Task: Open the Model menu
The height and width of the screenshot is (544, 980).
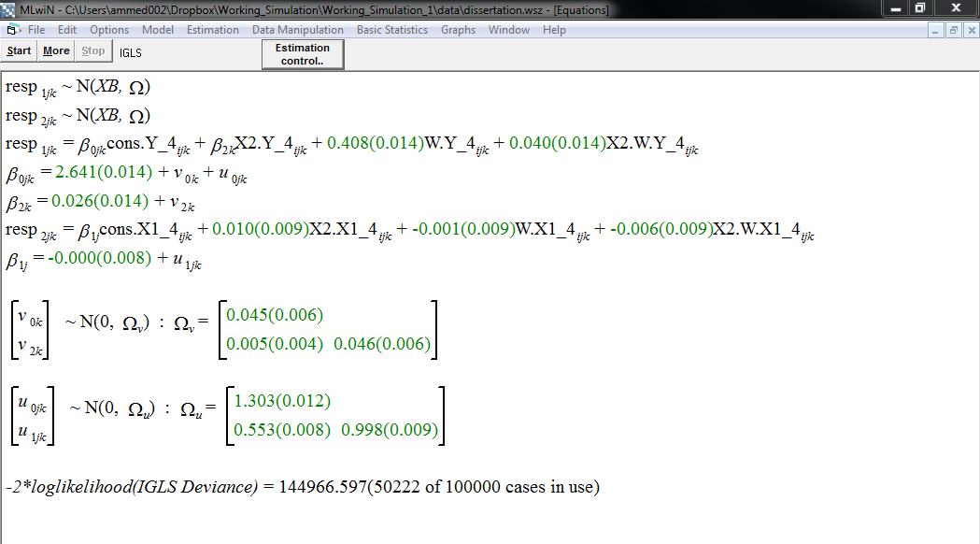Action: 158,30
